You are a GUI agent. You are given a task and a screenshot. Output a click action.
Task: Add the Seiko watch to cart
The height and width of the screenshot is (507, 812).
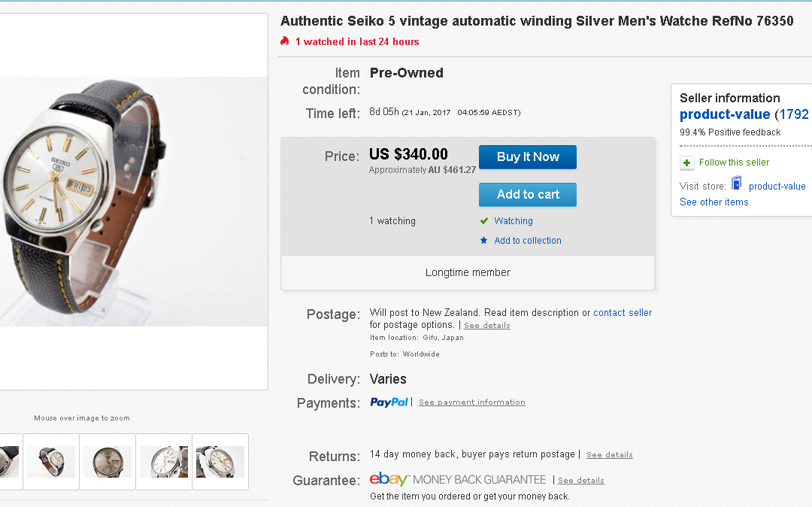527,195
